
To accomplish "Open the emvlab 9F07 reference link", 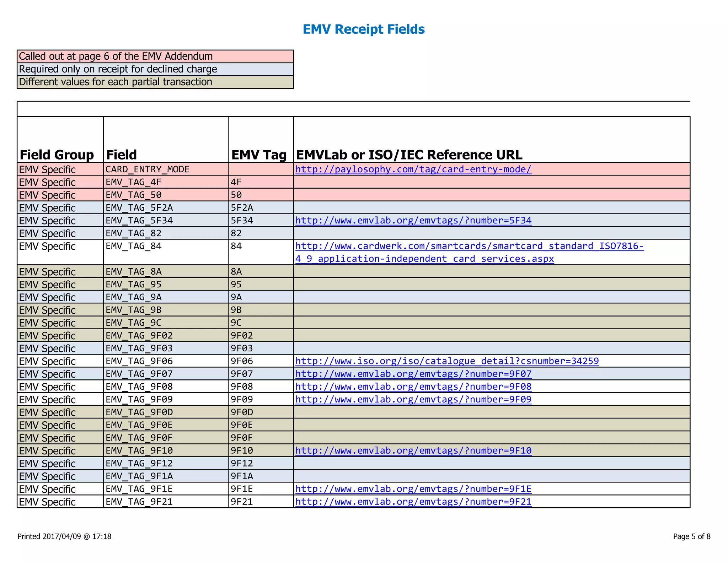I will click(x=413, y=374).
